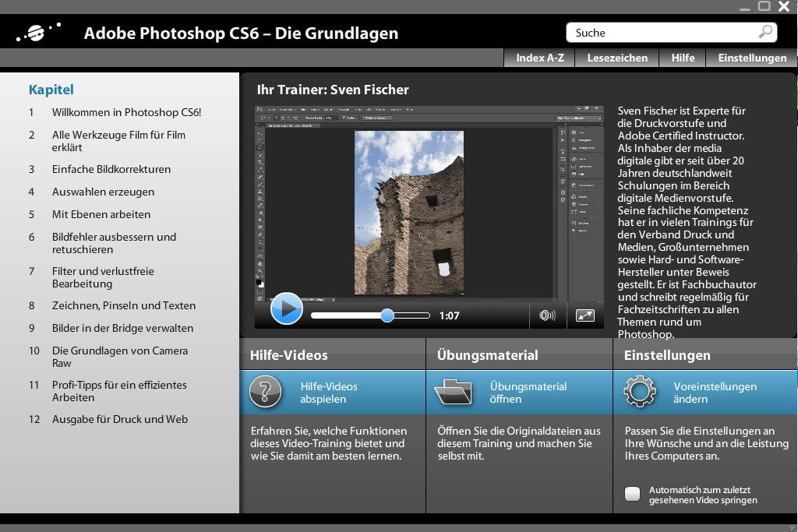Click the speaker volume icon

(x=547, y=315)
